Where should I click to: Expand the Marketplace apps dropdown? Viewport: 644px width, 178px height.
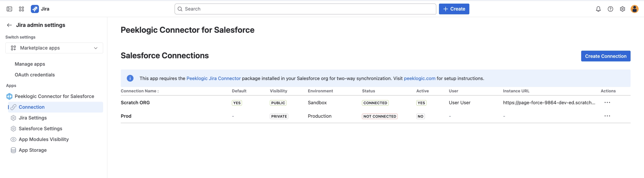54,48
